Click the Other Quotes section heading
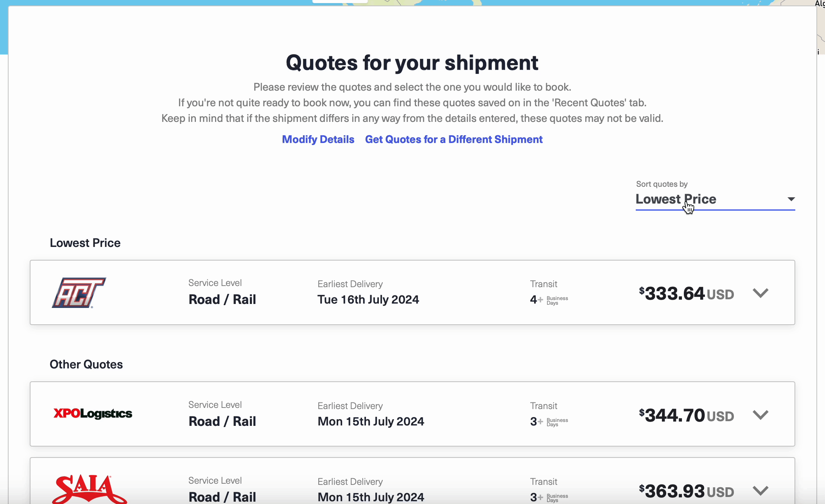 click(86, 364)
